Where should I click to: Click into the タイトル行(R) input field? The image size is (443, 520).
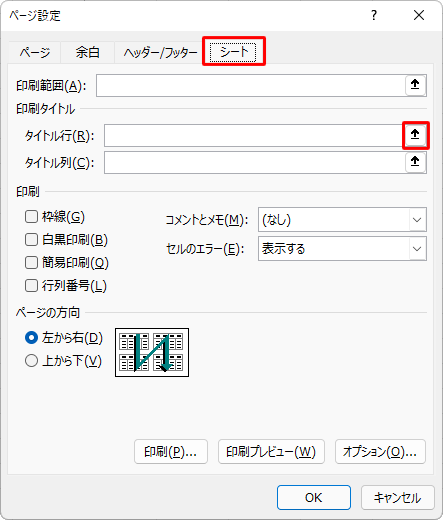point(253,135)
